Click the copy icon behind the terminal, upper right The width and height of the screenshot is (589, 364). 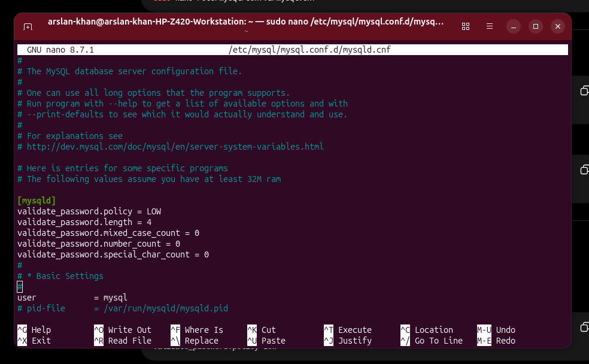click(584, 90)
